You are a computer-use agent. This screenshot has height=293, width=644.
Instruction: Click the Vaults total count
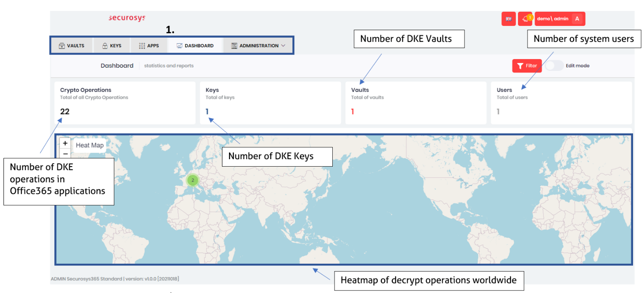[x=352, y=112]
